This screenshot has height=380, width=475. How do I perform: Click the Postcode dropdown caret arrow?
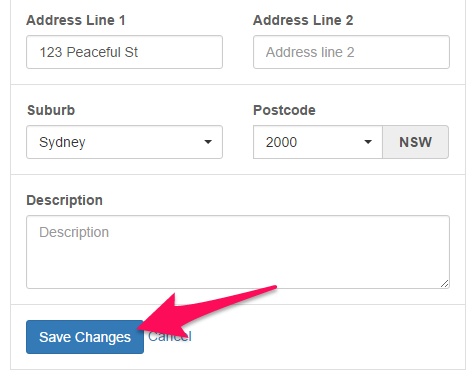coord(368,142)
